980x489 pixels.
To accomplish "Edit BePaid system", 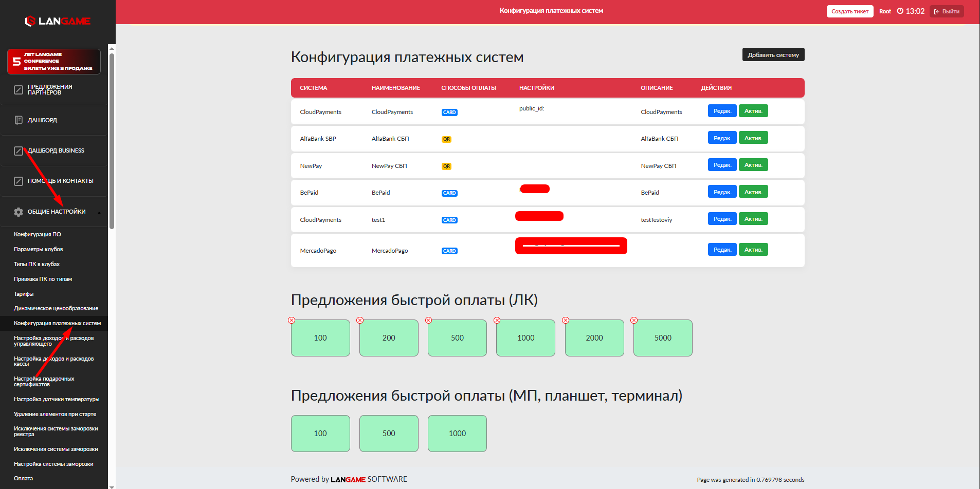I will coord(722,192).
